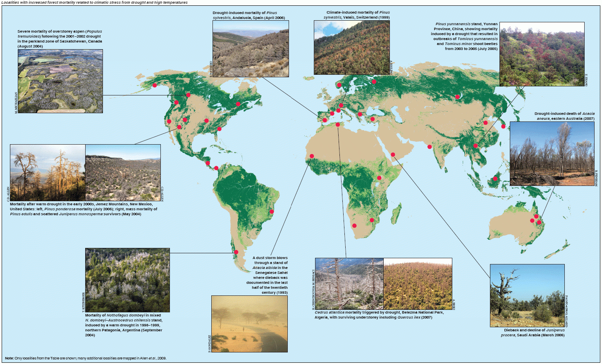Select the red dot in India

click(x=430, y=147)
